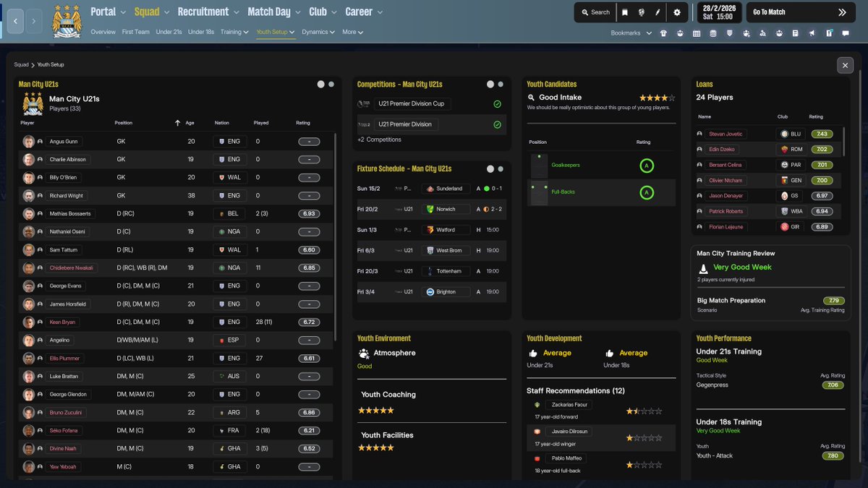Click Angus Gunn's player portrait icon
Viewport: 868px width, 488px height.
pos(28,142)
